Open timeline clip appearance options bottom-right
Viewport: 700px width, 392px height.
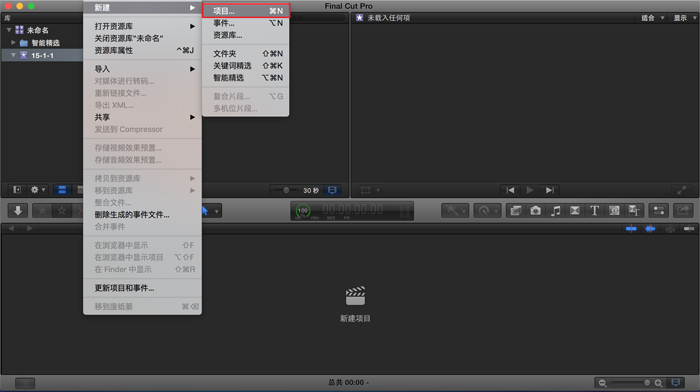[675, 383]
